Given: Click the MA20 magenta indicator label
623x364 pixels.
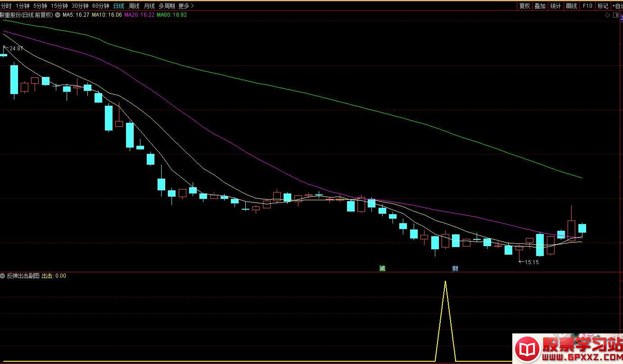Looking at the screenshot, I should pyautogui.click(x=139, y=15).
